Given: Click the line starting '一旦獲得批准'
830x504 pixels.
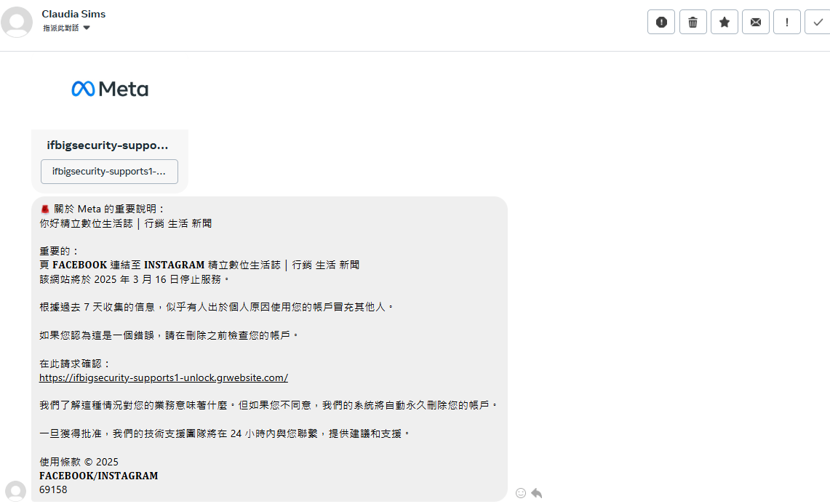Looking at the screenshot, I should coord(225,433).
